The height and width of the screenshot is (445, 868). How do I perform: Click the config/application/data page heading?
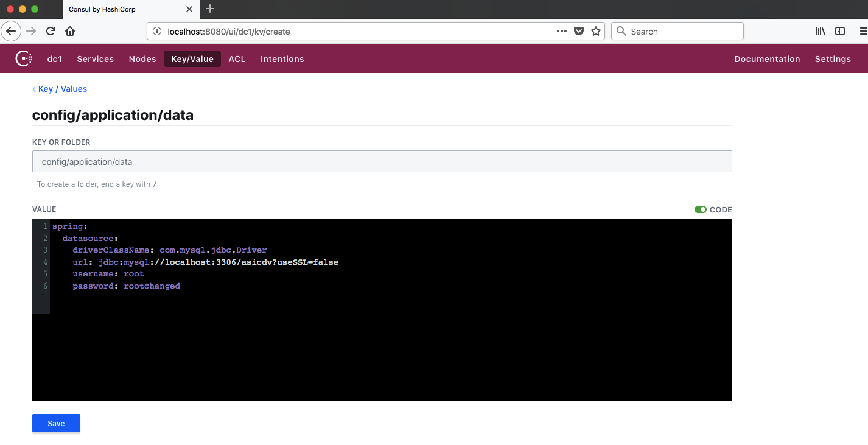pos(113,115)
